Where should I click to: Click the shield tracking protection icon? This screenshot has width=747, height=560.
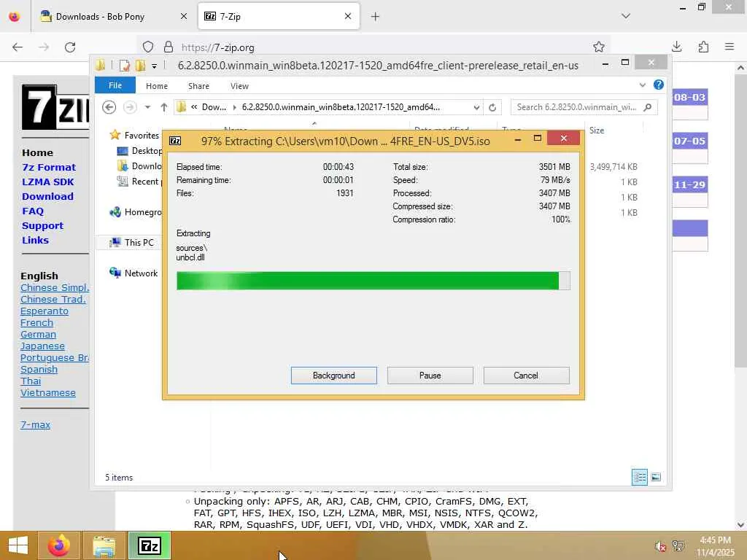(148, 47)
